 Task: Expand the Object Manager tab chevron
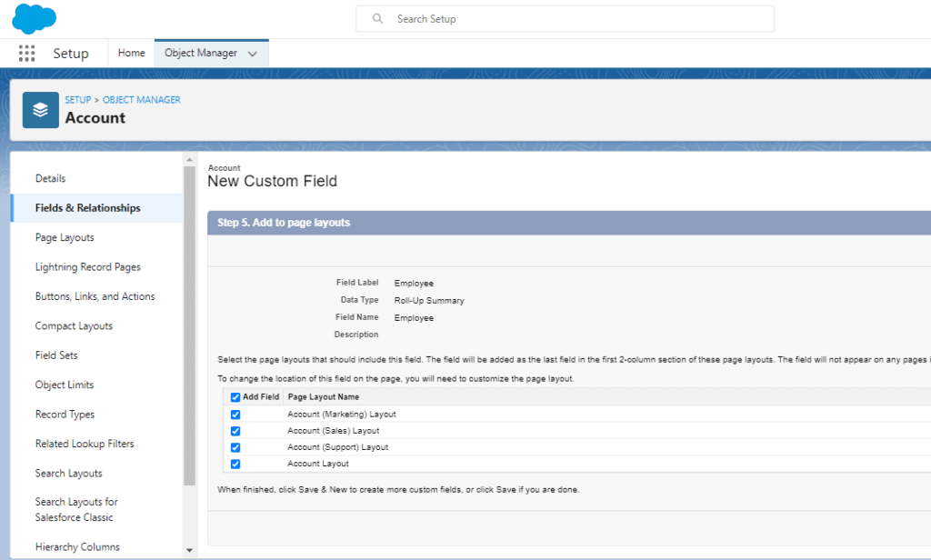(253, 54)
